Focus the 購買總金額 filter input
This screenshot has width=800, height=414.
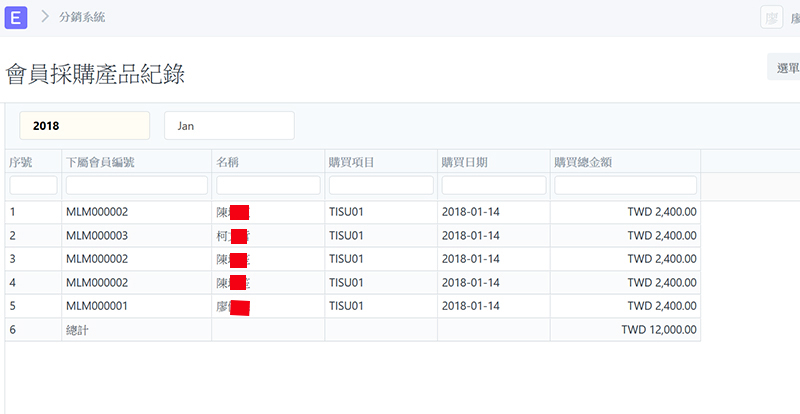625,185
